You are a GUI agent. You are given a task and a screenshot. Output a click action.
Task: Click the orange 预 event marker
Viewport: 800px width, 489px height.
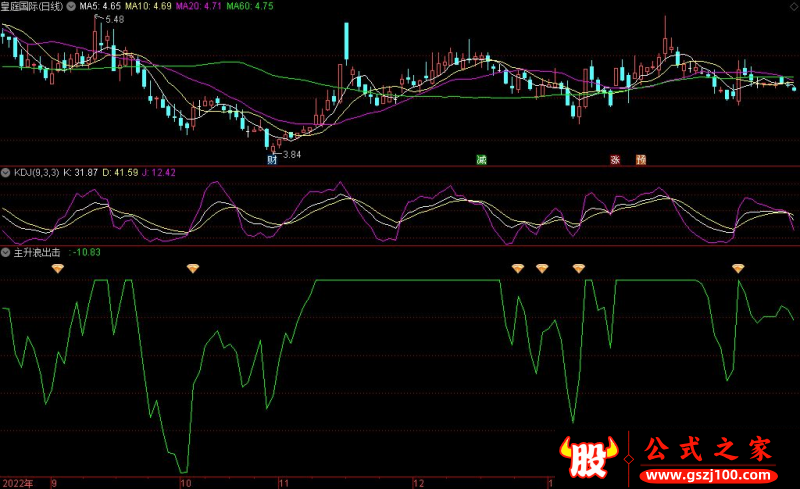point(641,160)
